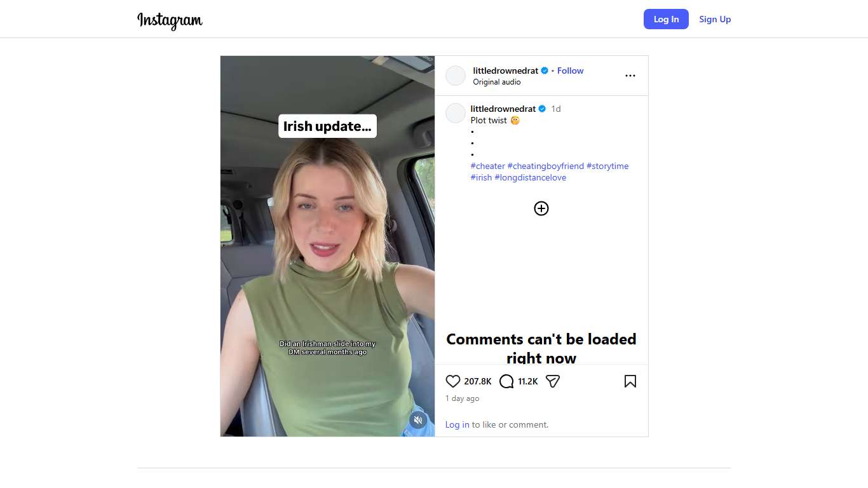Image resolution: width=868 pixels, height=488 pixels.
Task: Open the #cheater hashtag
Action: pyautogui.click(x=487, y=166)
